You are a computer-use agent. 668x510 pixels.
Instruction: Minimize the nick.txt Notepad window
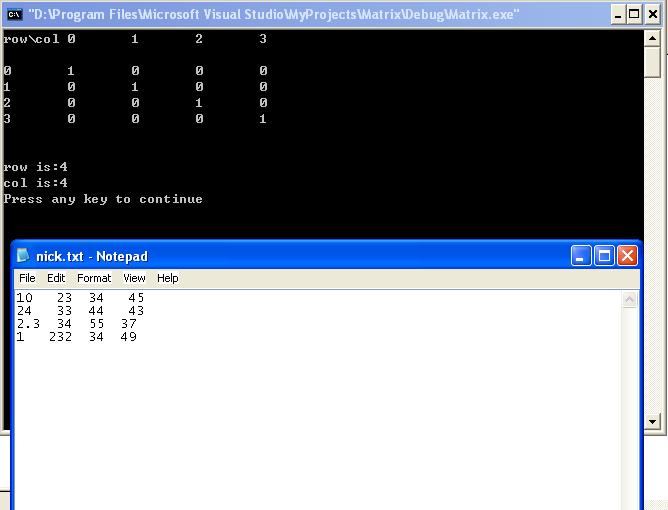point(581,256)
